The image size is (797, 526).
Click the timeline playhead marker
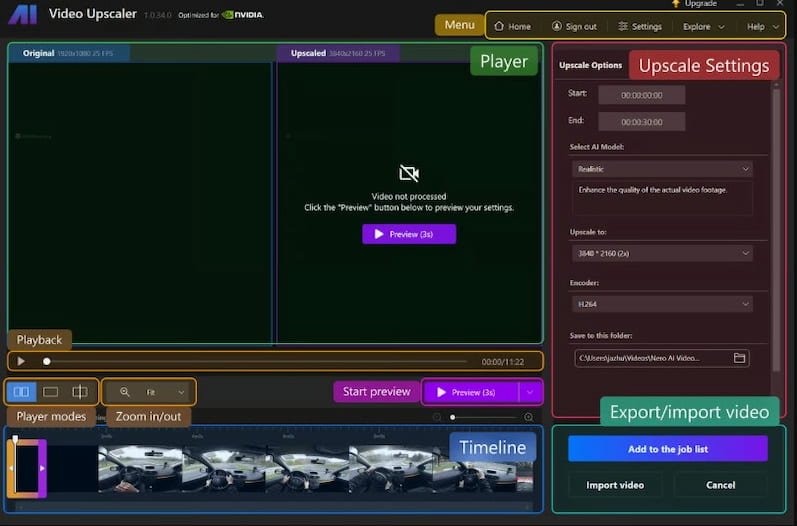(x=15, y=439)
